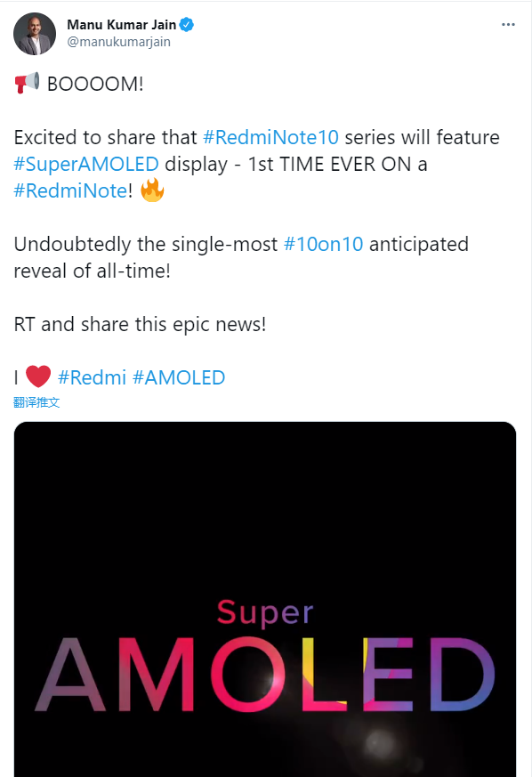Viewport: 532px width, 777px height.
Task: Click the word Super in the video
Action: (265, 614)
